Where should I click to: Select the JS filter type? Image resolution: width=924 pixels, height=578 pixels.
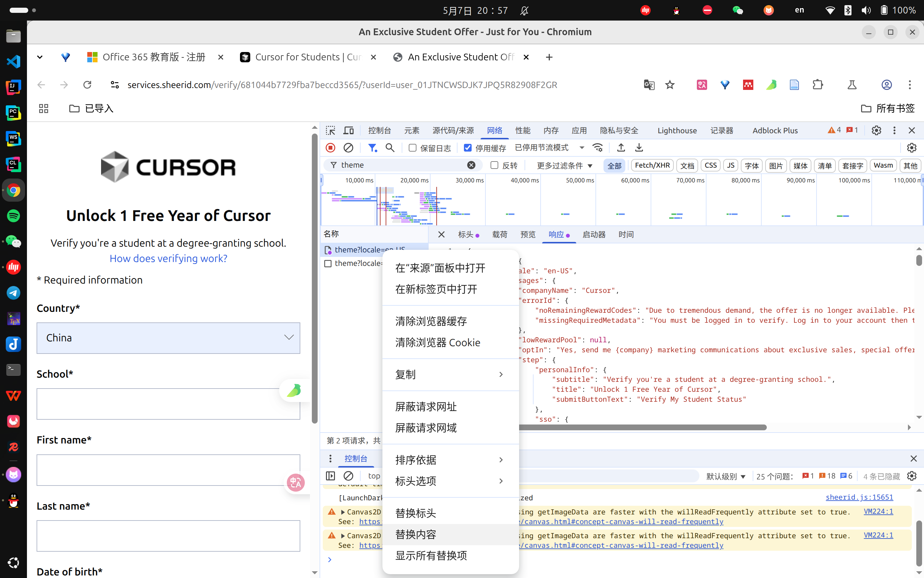[x=731, y=165]
